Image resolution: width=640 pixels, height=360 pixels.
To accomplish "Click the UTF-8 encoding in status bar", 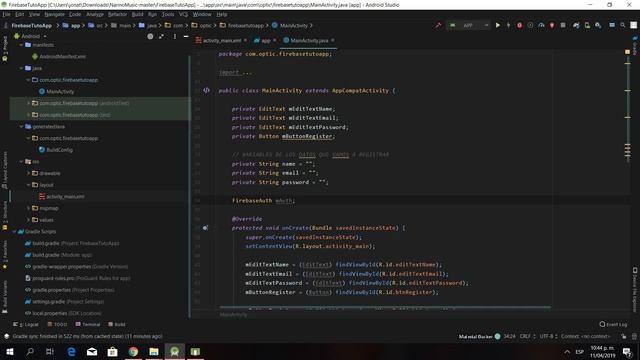I will (x=548, y=336).
